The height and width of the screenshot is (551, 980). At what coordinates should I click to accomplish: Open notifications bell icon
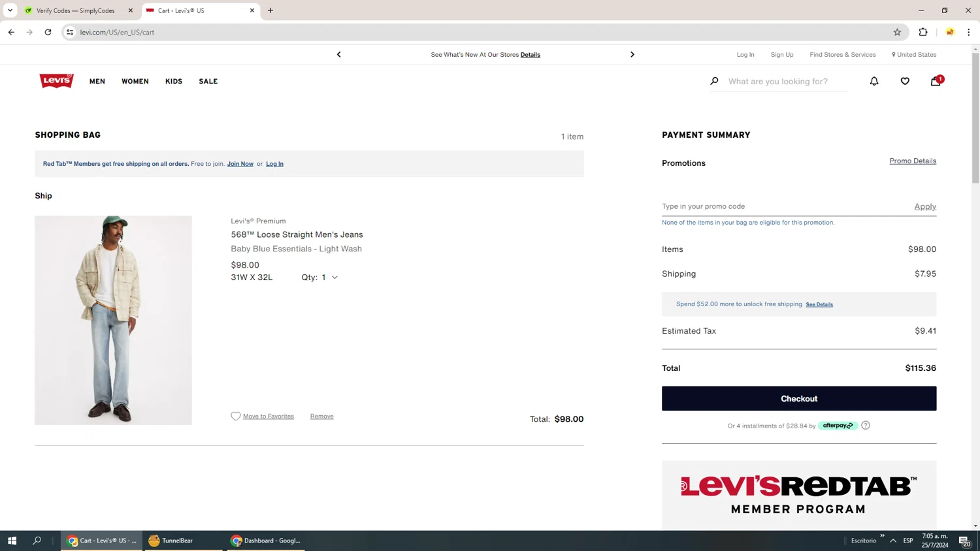tap(874, 81)
